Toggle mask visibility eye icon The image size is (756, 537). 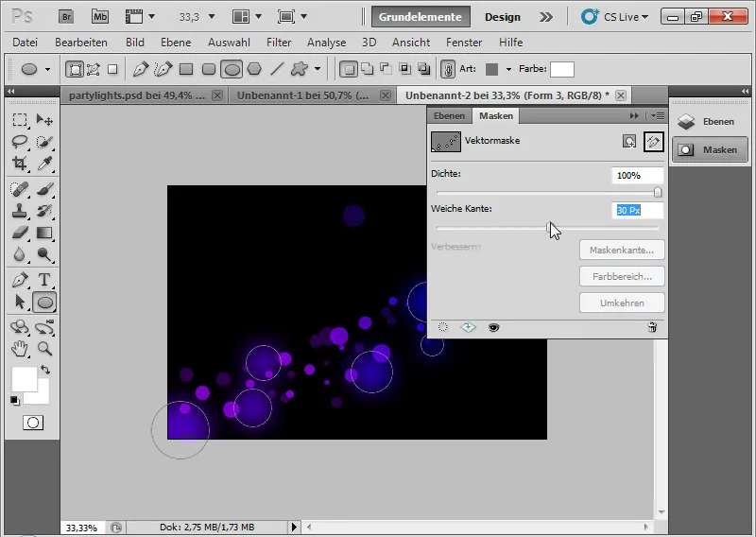(493, 328)
